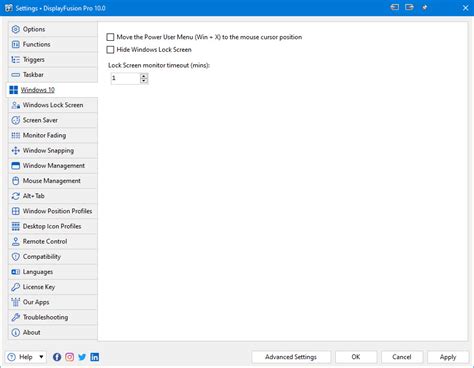This screenshot has height=368, width=474.
Task: Open the Help dropdown arrow
Action: (41, 357)
